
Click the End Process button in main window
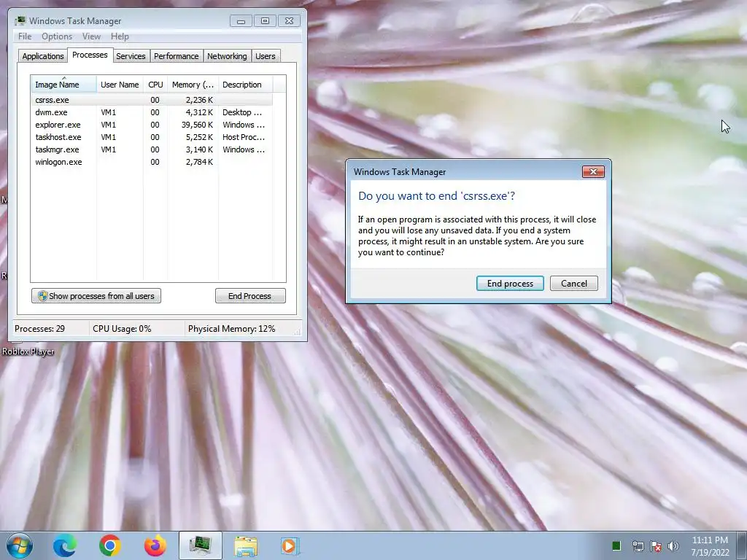250,296
